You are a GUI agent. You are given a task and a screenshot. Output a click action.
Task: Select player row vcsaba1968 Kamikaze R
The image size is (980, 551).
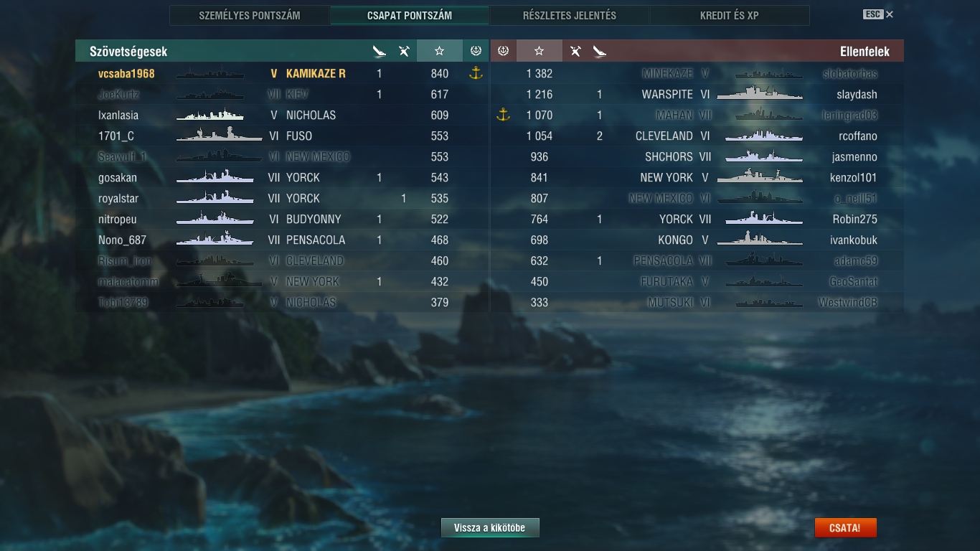coord(282,73)
